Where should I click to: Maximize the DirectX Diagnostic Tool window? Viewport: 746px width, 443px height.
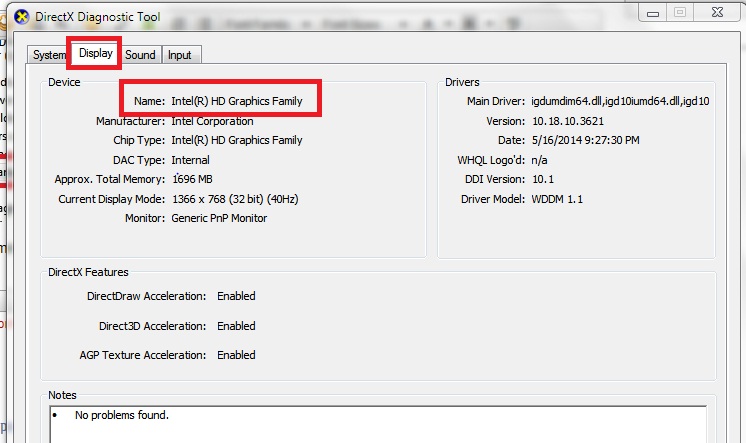pyautogui.click(x=680, y=13)
